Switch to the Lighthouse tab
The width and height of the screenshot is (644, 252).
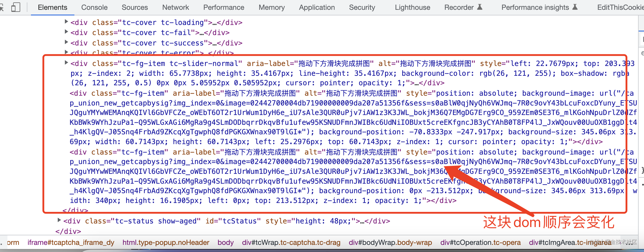(x=412, y=7)
